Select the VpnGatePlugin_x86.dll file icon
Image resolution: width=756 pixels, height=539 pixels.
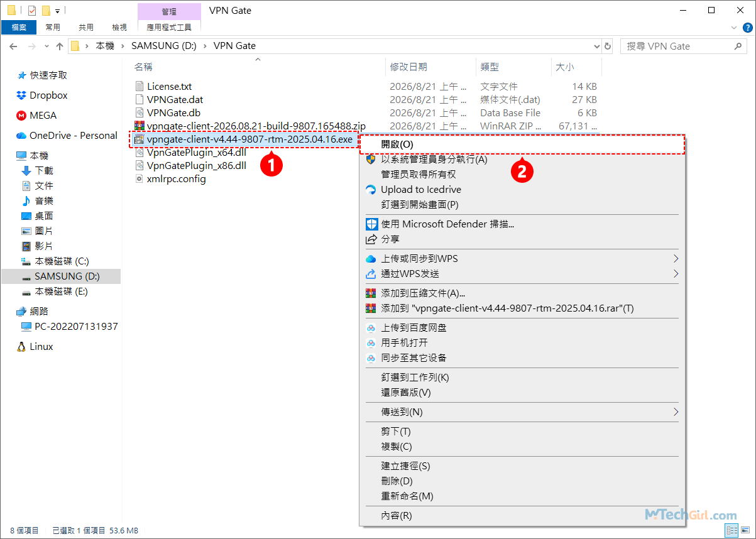(140, 165)
